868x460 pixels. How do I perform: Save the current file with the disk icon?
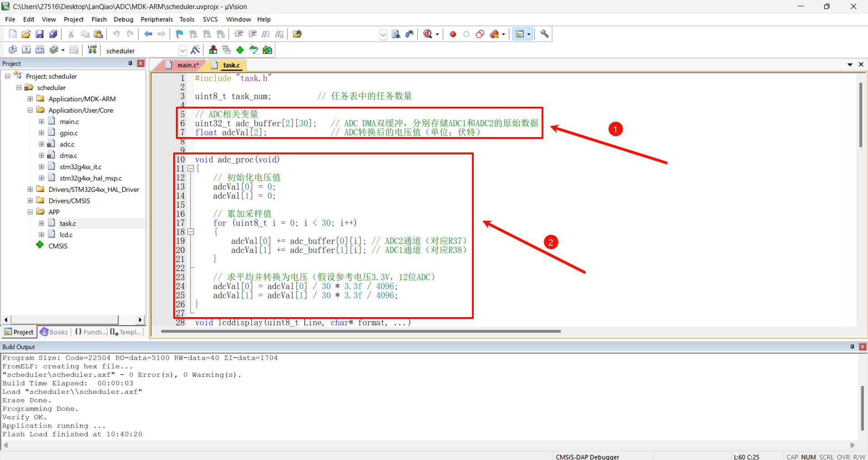click(40, 34)
